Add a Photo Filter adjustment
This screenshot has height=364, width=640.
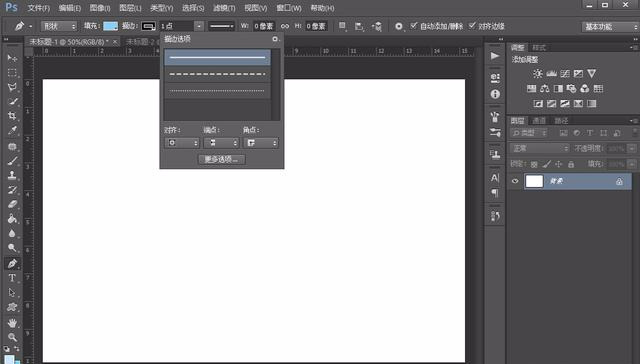[571, 89]
